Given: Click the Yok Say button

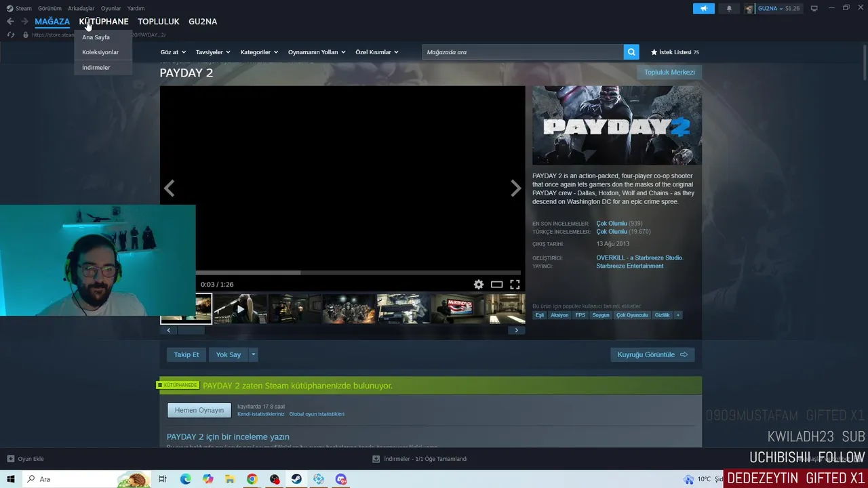Looking at the screenshot, I should pyautogui.click(x=229, y=354).
